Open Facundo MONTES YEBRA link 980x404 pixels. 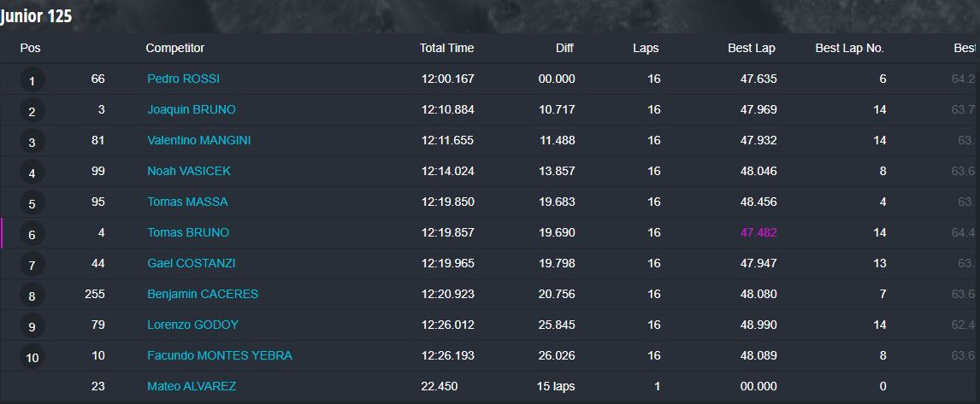tap(220, 355)
